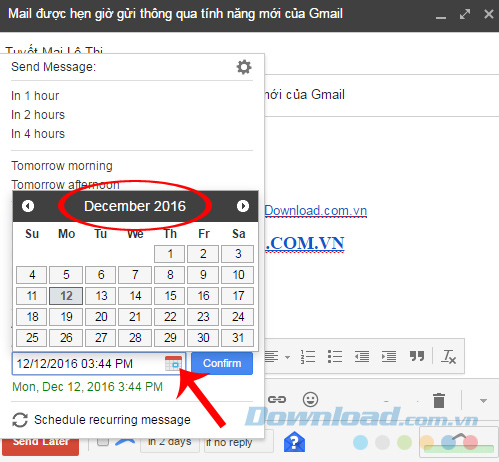Choose 'In 4 hours' send option

(38, 134)
